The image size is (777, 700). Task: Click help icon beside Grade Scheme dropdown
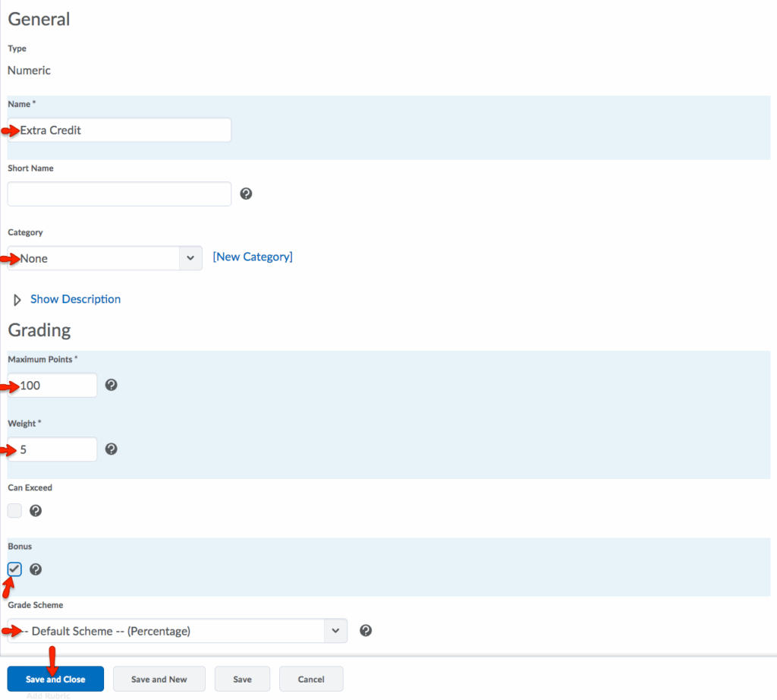pos(366,631)
